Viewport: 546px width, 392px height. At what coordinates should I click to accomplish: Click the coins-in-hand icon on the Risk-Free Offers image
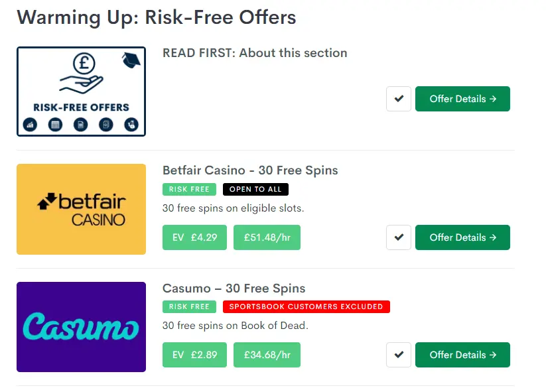pyautogui.click(x=132, y=125)
